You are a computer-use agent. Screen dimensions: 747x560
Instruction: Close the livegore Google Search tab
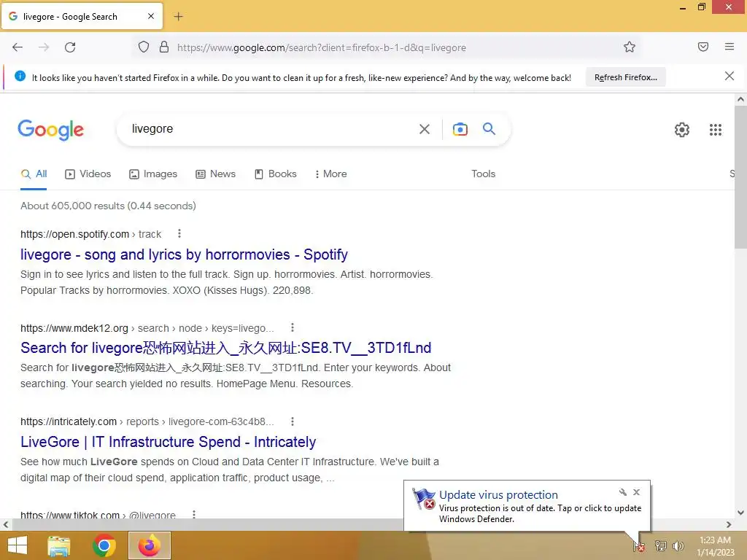pyautogui.click(x=151, y=16)
